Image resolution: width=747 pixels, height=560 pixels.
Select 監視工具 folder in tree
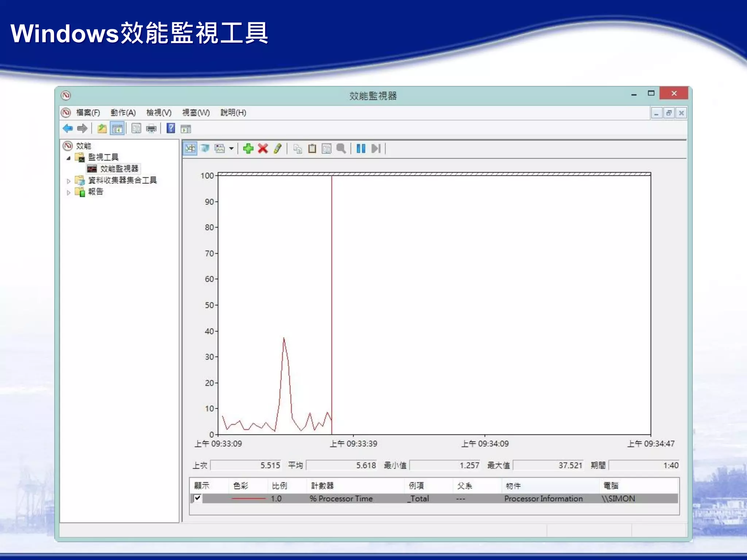point(103,157)
